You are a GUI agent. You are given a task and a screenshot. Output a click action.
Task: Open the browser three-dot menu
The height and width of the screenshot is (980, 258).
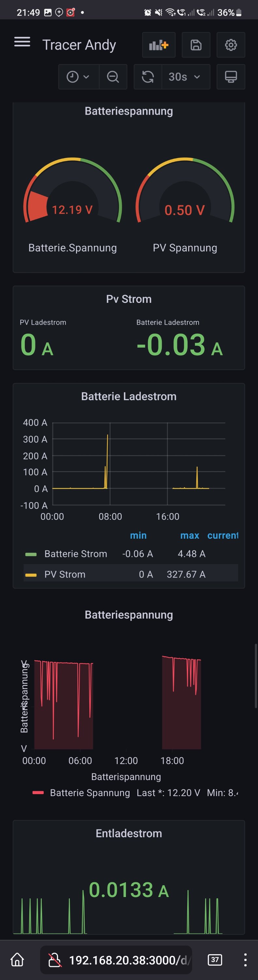point(246,960)
